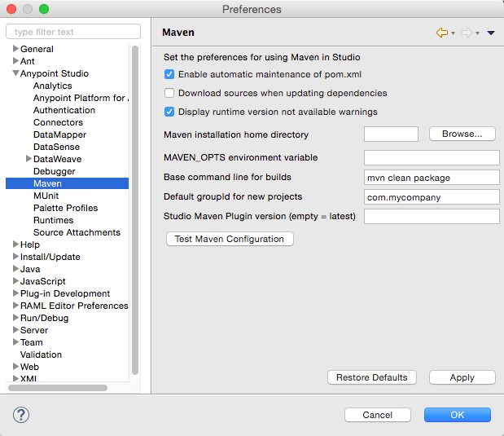Collapse the Anypoint Studio tree node
This screenshot has width=504, height=436.
pyautogui.click(x=15, y=73)
